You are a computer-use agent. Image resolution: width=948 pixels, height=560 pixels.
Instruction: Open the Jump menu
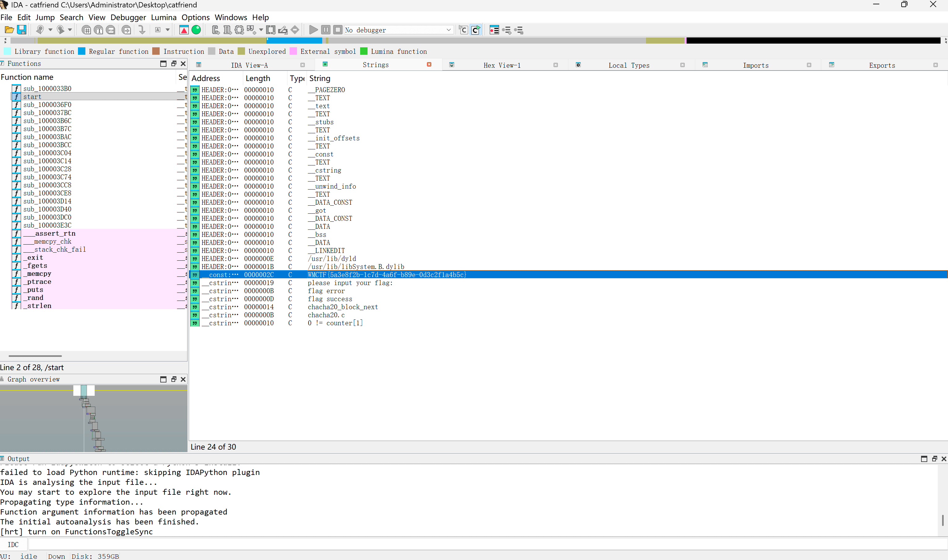pyautogui.click(x=45, y=17)
